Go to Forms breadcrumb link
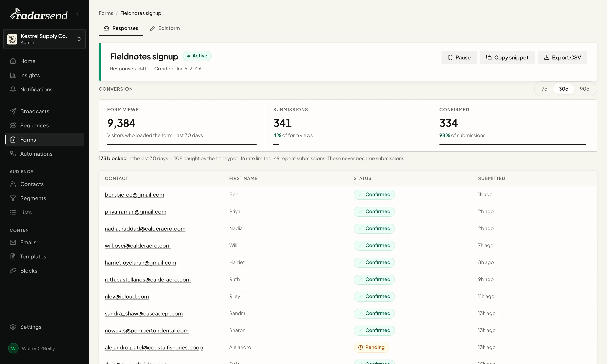This screenshot has height=364, width=607. 106,13
